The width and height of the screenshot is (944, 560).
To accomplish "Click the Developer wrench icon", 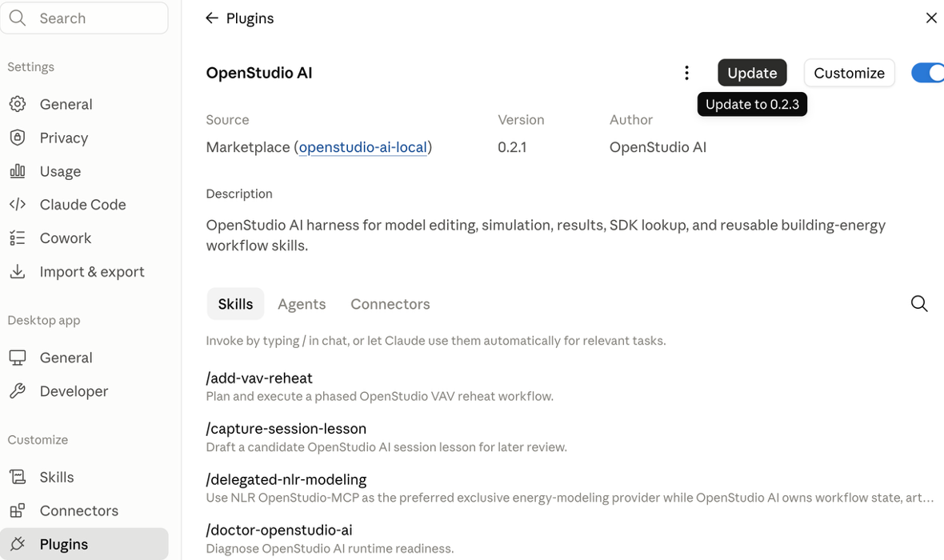I will [18, 391].
